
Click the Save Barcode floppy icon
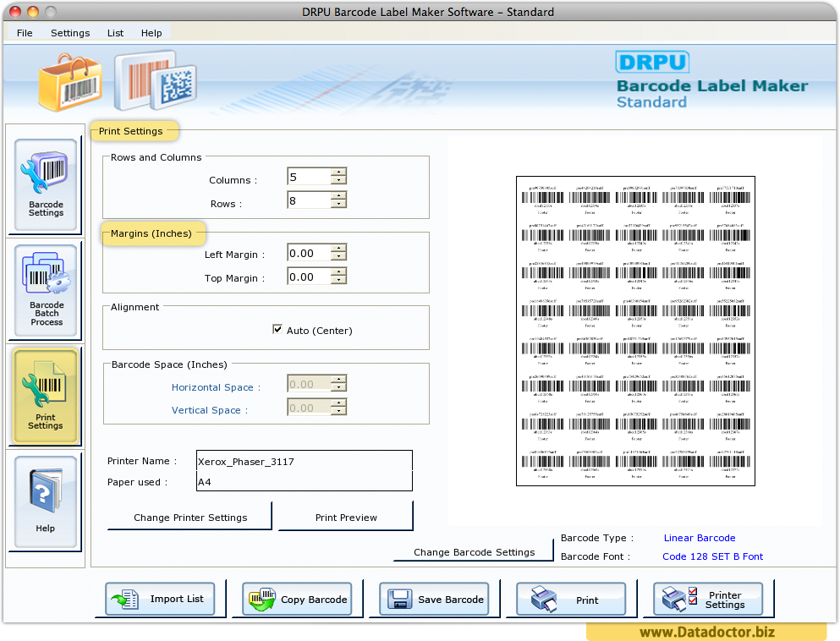399,600
